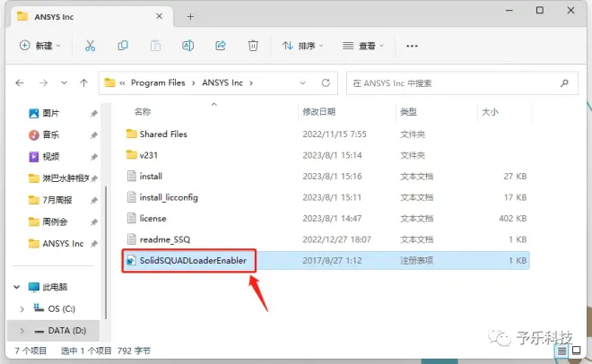Go back with the left arrow
Image resolution: width=592 pixels, height=364 pixels.
tap(20, 82)
